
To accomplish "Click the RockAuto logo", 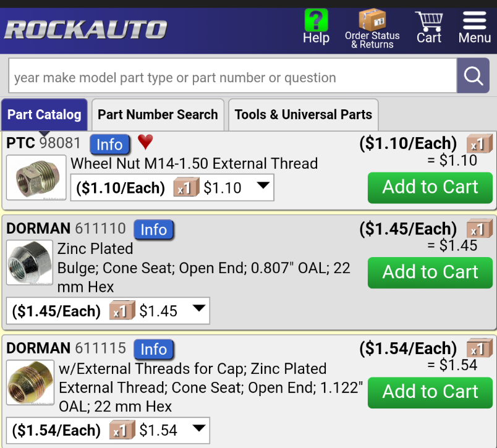I will coord(85,30).
